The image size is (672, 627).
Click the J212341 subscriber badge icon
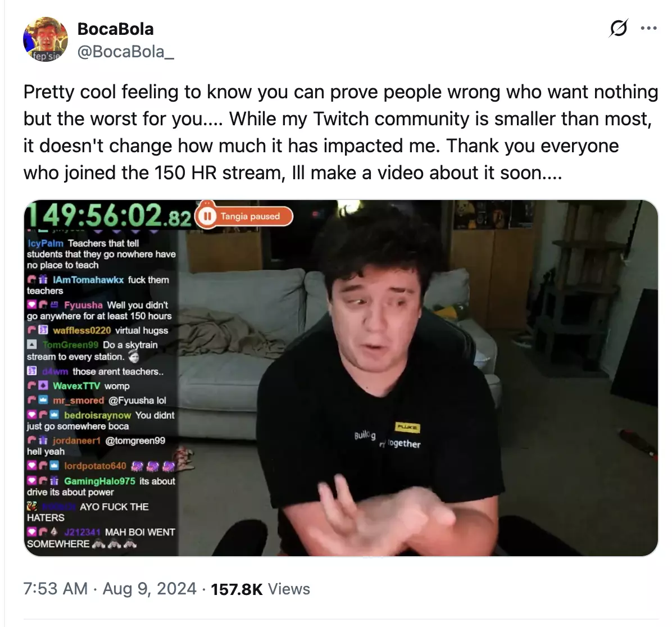pyautogui.click(x=54, y=532)
